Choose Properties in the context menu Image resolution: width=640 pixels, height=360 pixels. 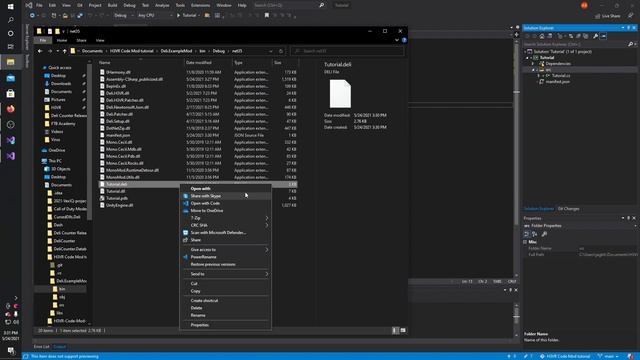pos(225,325)
